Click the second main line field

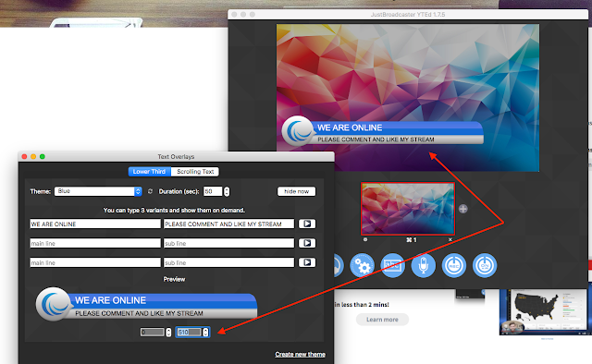click(x=95, y=243)
